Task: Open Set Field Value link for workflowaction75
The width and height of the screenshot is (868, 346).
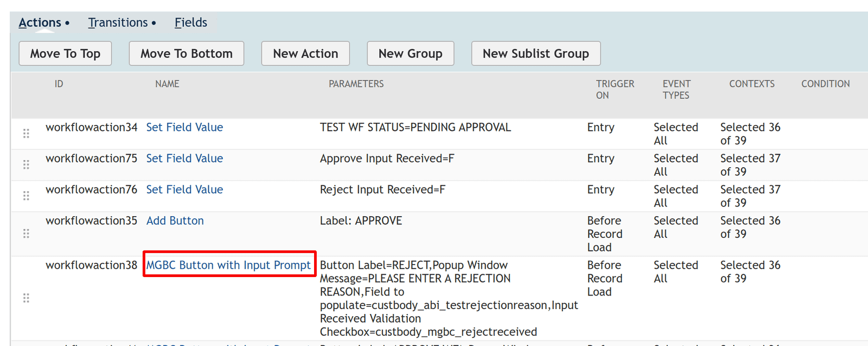Action: [184, 159]
